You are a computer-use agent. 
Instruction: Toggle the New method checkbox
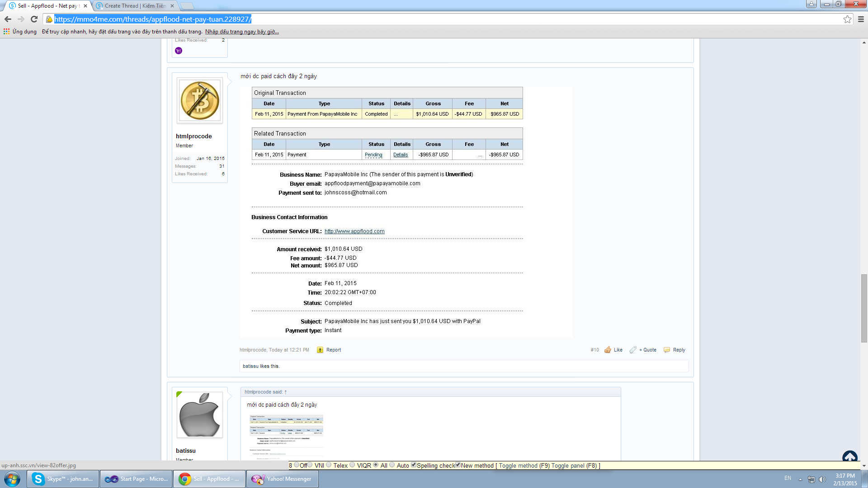pos(458,465)
